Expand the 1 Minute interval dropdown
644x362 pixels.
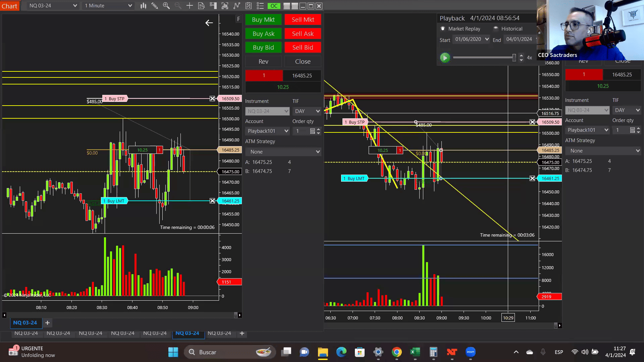tap(108, 6)
